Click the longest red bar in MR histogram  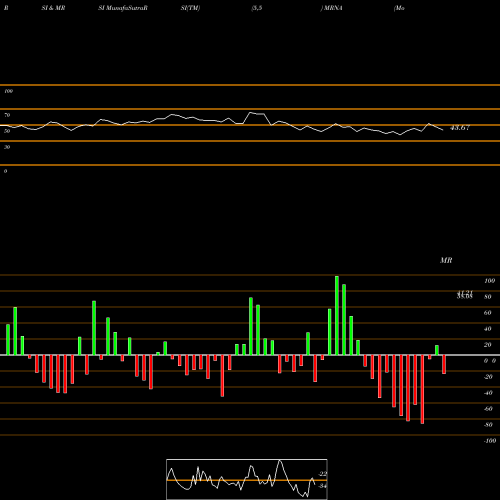click(422, 389)
